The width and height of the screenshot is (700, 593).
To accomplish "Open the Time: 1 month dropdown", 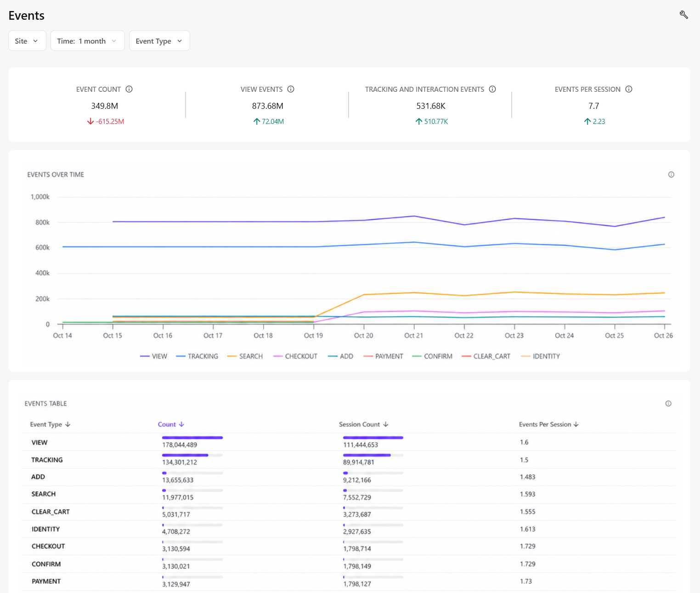I will pos(87,41).
